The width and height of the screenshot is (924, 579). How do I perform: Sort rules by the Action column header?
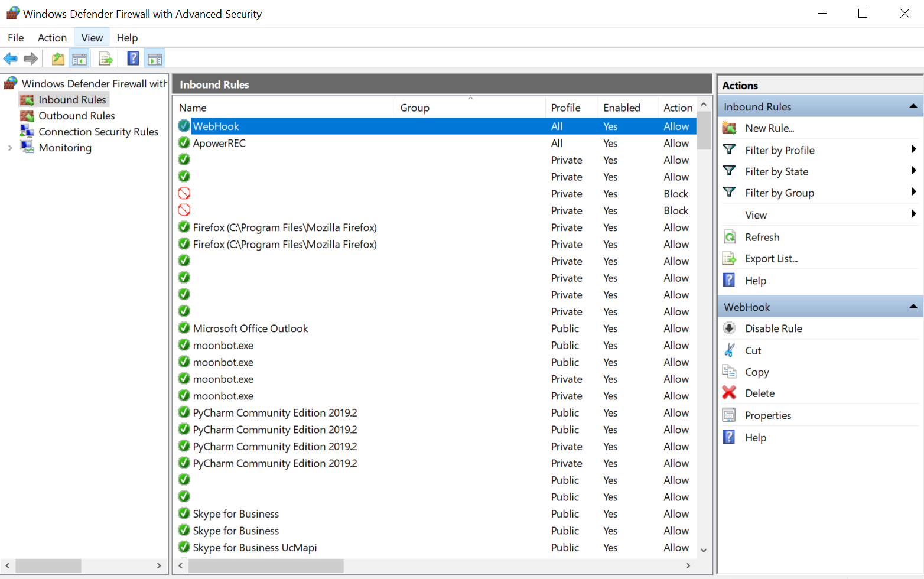[x=677, y=108]
